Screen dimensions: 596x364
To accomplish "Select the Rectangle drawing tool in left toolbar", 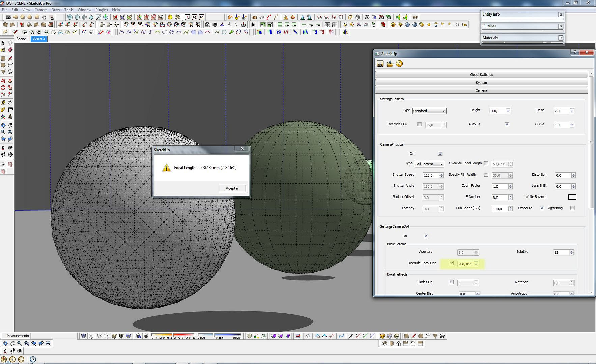I will (3, 58).
